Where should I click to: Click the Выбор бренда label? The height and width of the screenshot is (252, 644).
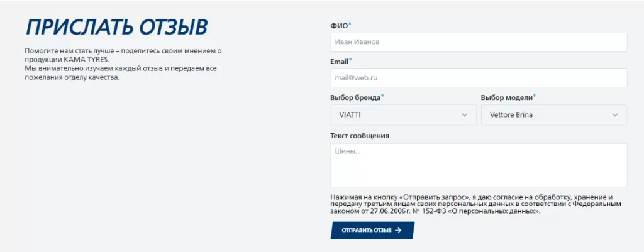355,98
